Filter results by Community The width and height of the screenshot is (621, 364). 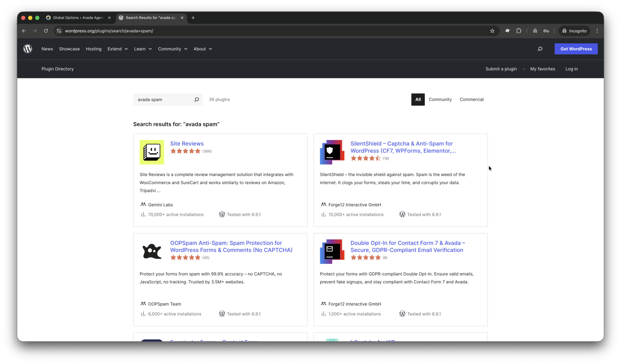coord(440,99)
